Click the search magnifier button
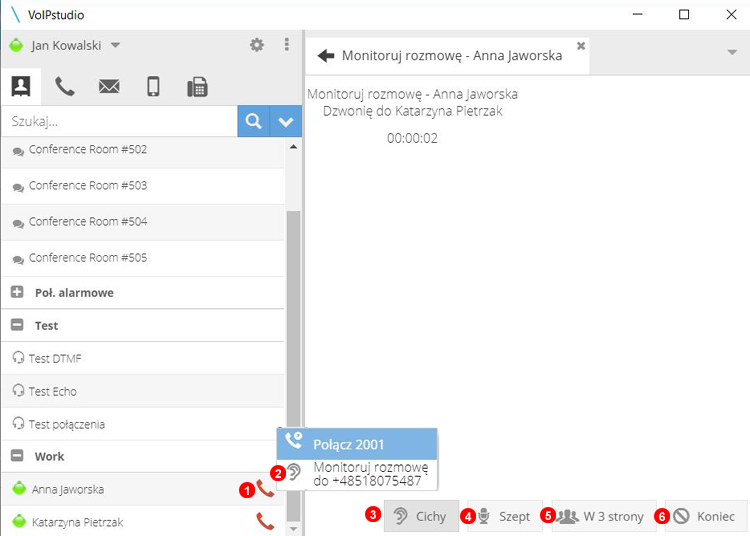Image resolution: width=750 pixels, height=536 pixels. 254,122
